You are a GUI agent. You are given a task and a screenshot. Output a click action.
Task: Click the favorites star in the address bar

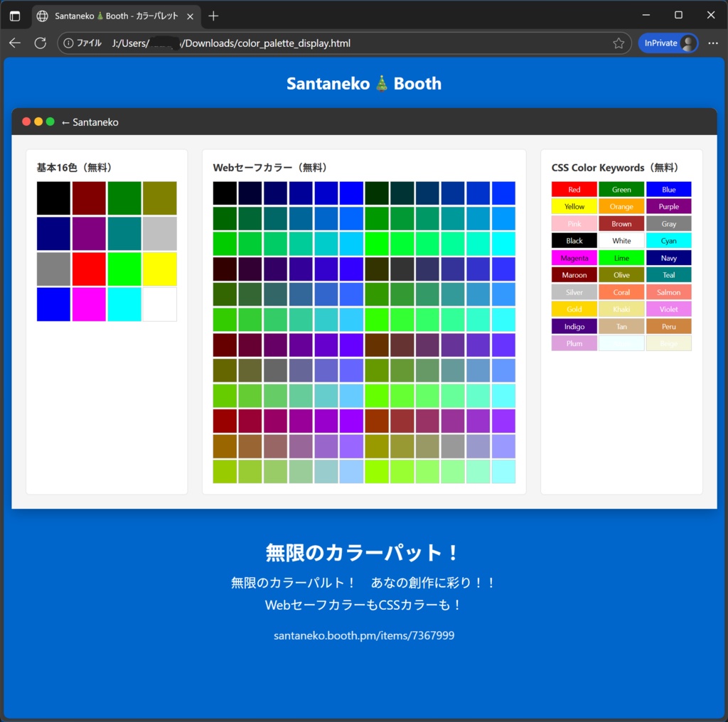point(619,43)
